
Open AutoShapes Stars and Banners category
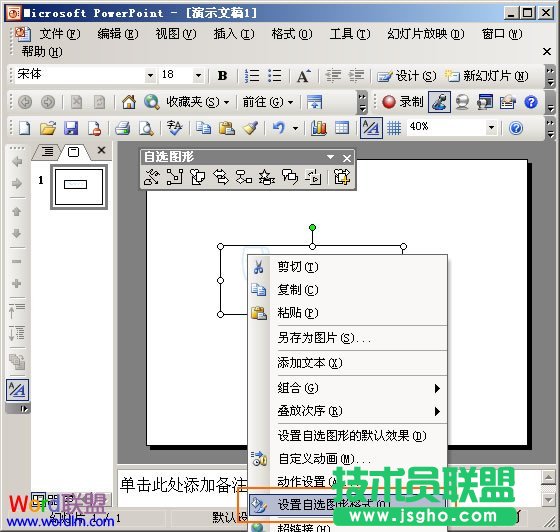[x=267, y=177]
